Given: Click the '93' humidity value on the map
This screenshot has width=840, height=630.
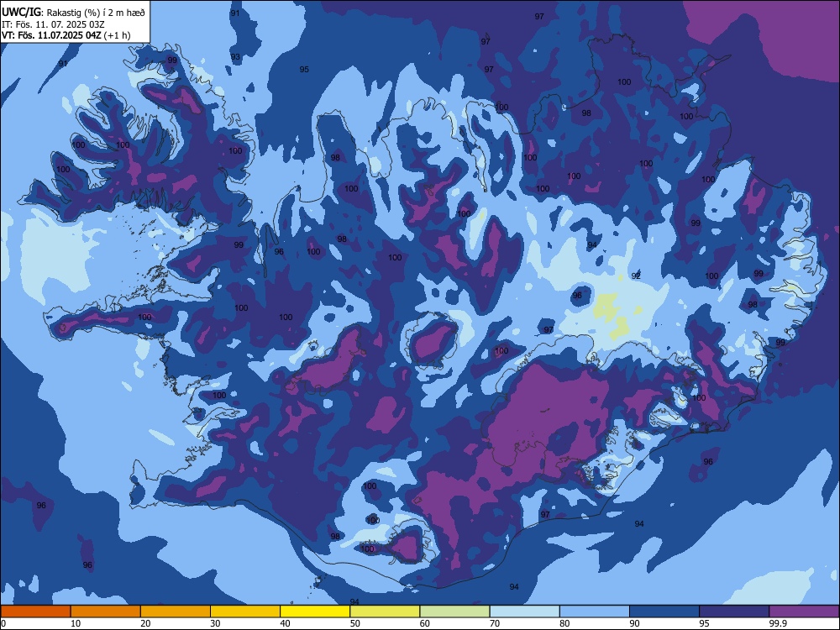Looking at the screenshot, I should [235, 57].
